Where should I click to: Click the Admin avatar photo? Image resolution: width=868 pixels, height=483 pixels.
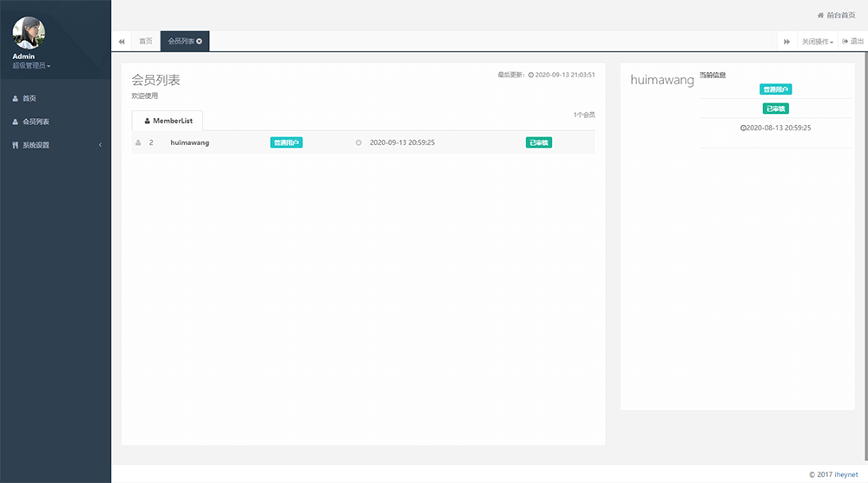29,33
